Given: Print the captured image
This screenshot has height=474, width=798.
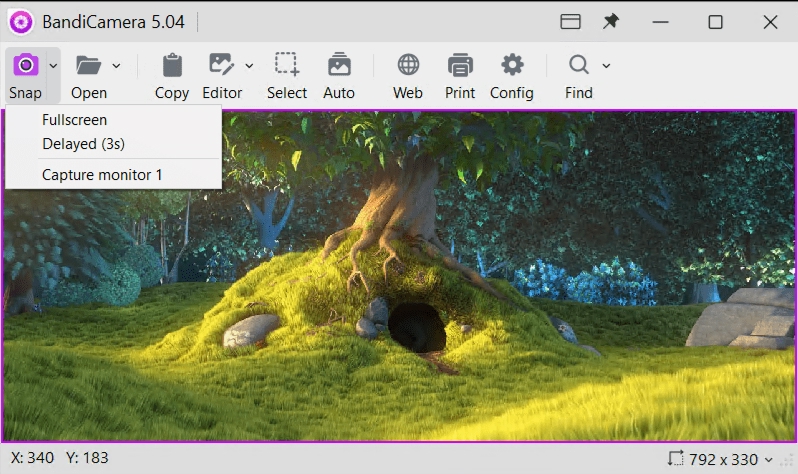Looking at the screenshot, I should click(x=460, y=66).
